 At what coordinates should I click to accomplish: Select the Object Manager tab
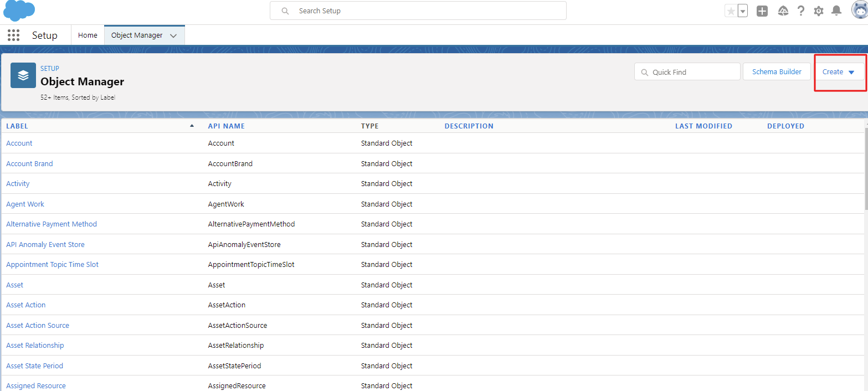(x=137, y=35)
